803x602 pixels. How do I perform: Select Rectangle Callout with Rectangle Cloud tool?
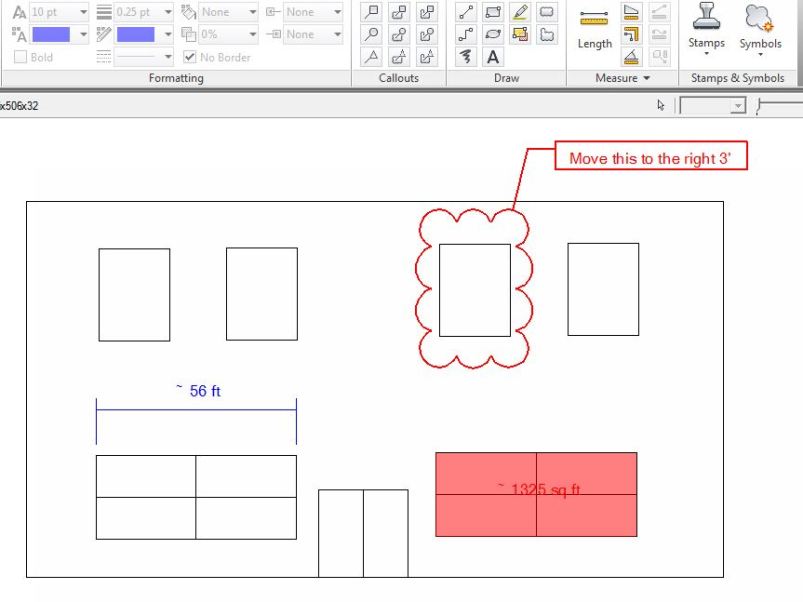[399, 12]
